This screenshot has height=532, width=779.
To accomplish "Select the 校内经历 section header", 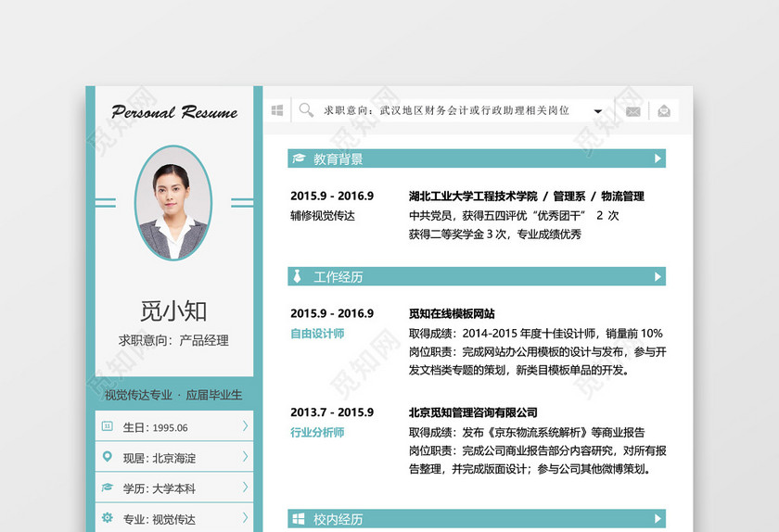I will 477,519.
